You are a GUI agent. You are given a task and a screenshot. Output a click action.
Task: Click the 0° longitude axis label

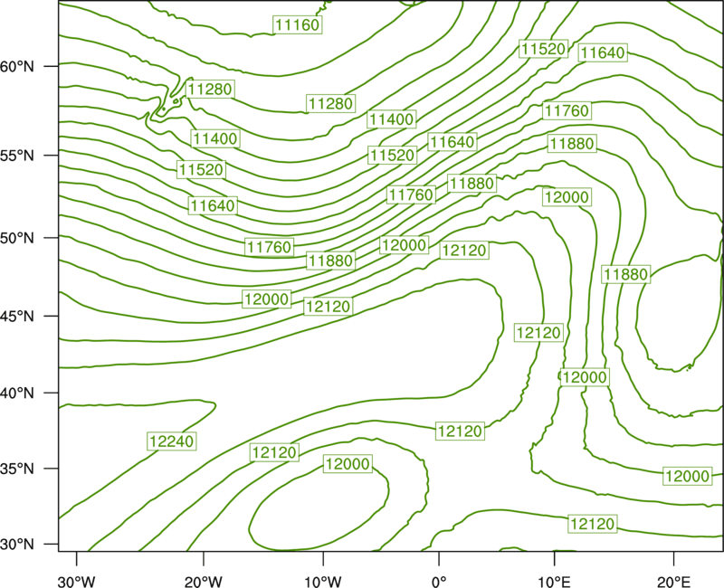[x=439, y=582]
